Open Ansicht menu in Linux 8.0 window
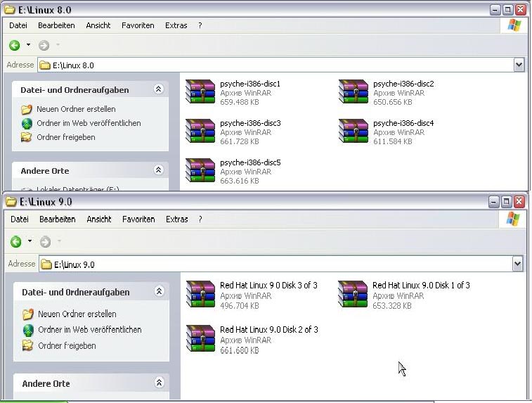The image size is (532, 403). click(x=98, y=25)
